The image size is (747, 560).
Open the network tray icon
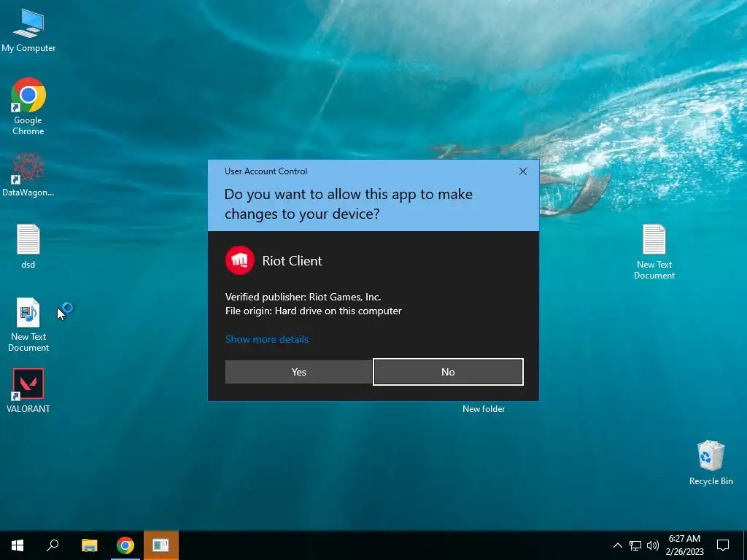[635, 545]
